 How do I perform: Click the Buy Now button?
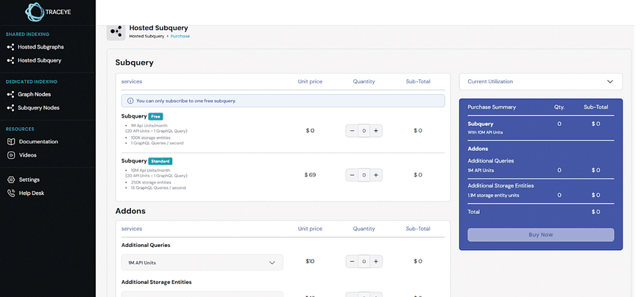(540, 235)
